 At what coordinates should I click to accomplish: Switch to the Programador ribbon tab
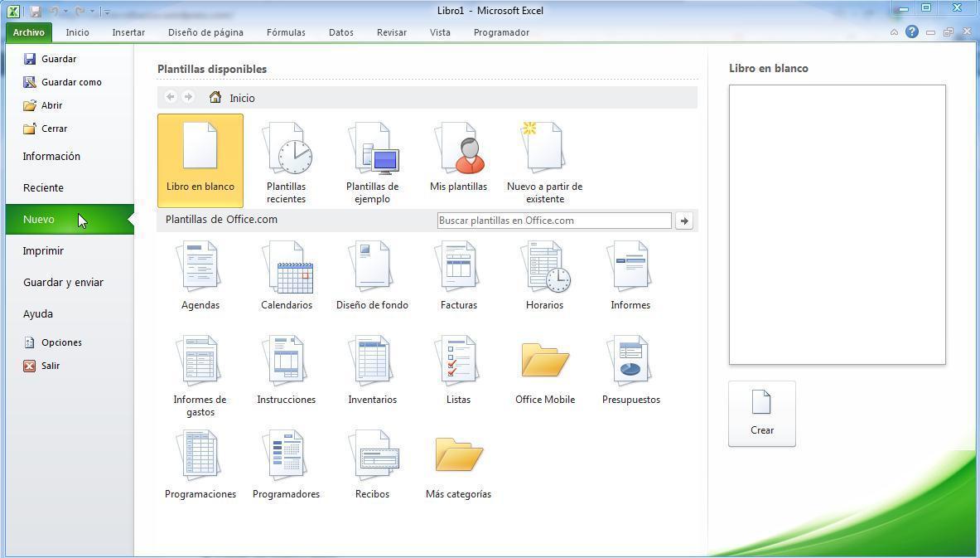pyautogui.click(x=501, y=32)
